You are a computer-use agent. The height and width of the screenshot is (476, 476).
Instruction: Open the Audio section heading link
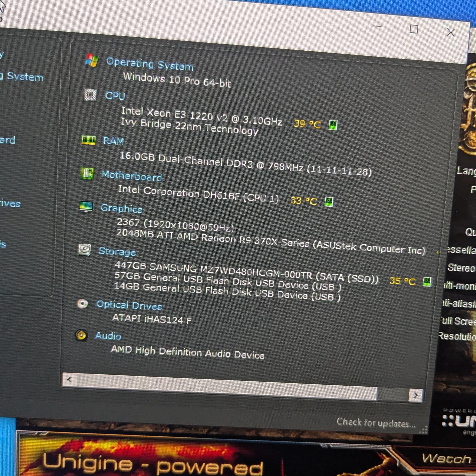tap(108, 336)
